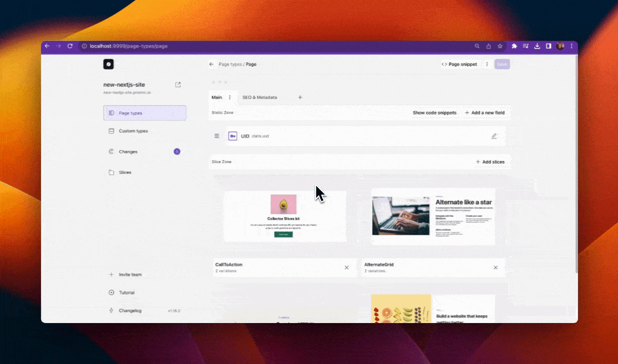The width and height of the screenshot is (618, 364).
Task: Remove the CallToAction slice with its X
Action: 346,267
